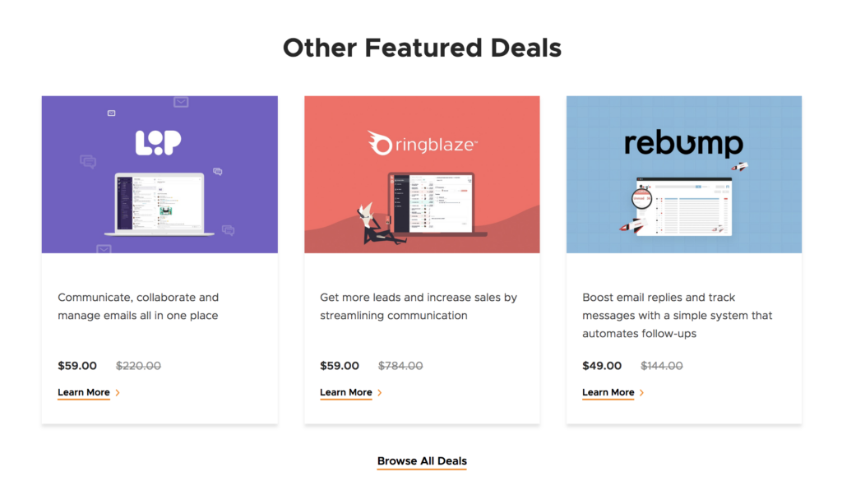Image resolution: width=842 pixels, height=504 pixels.
Task: Click the Other Featured Deals heading
Action: (422, 47)
